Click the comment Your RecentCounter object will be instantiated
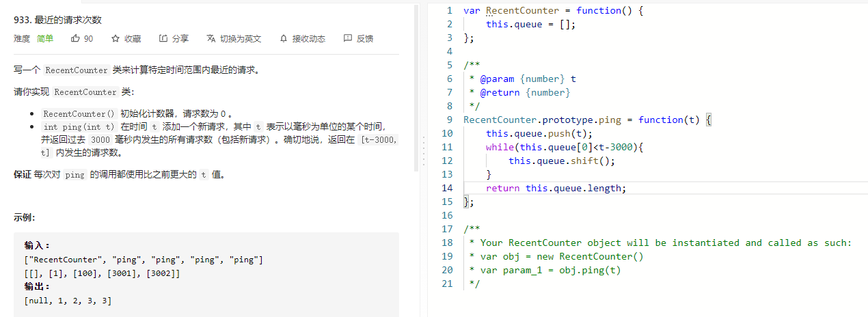868x317 pixels. coord(661,243)
